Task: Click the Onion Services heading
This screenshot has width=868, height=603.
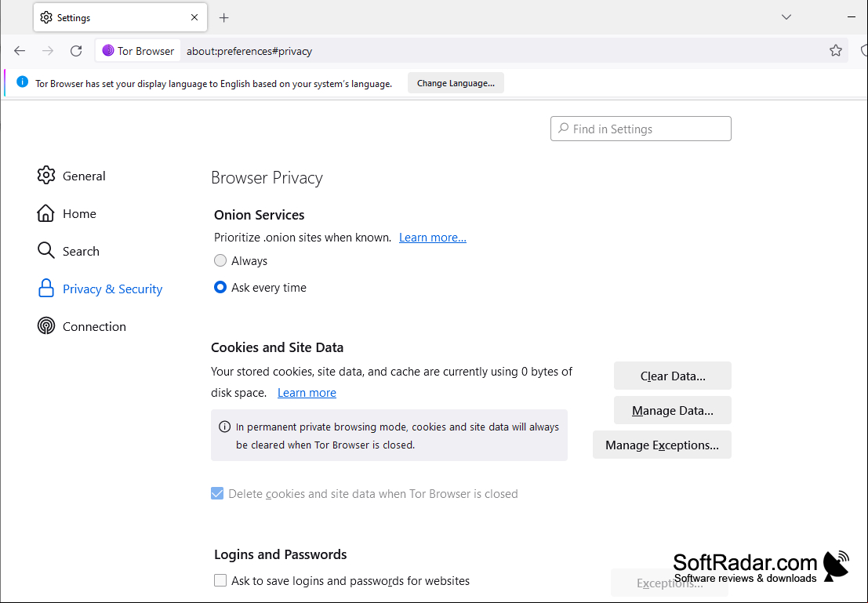Action: [259, 215]
